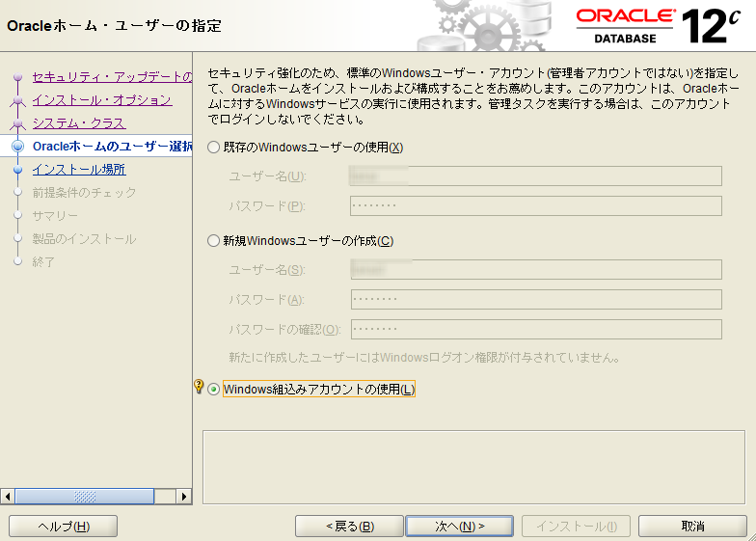Click the empty message area box

pyautogui.click(x=474, y=467)
